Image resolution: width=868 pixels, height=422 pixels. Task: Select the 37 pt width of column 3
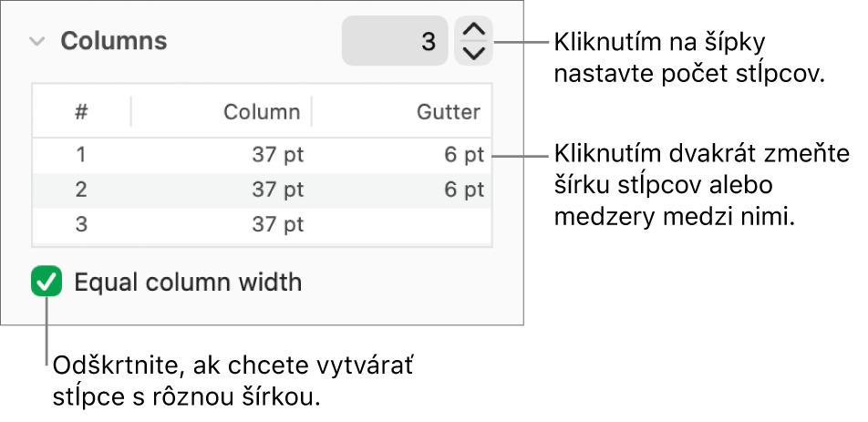[x=278, y=224]
